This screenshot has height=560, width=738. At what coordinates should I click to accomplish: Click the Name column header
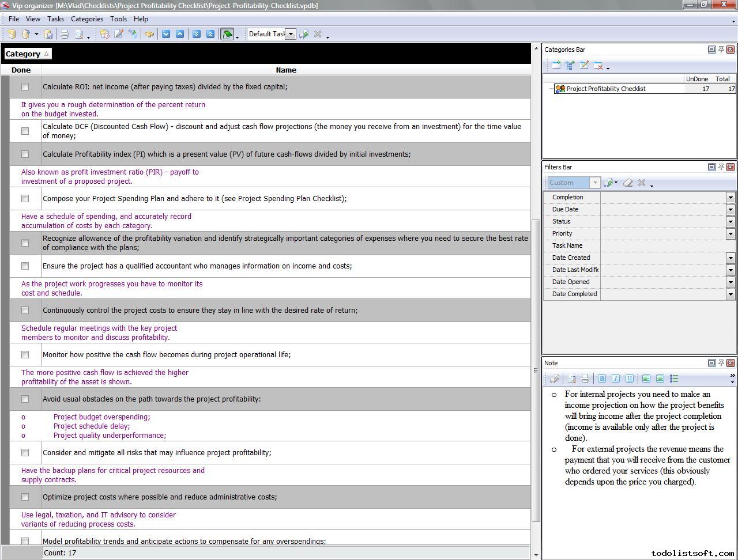click(x=286, y=70)
